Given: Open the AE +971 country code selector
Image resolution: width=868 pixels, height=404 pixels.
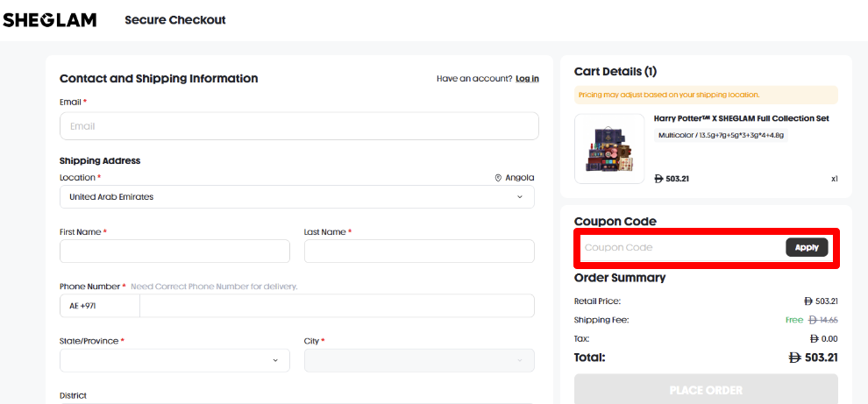Looking at the screenshot, I should pos(100,306).
